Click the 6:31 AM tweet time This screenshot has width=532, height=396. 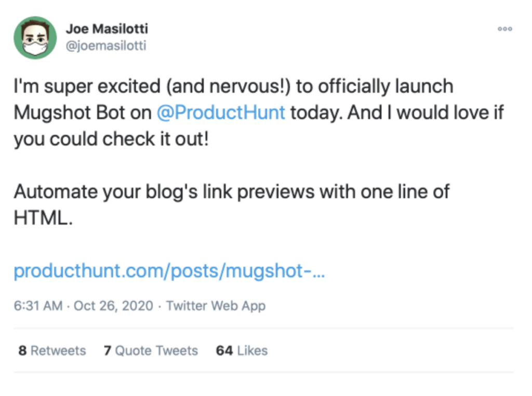point(38,306)
